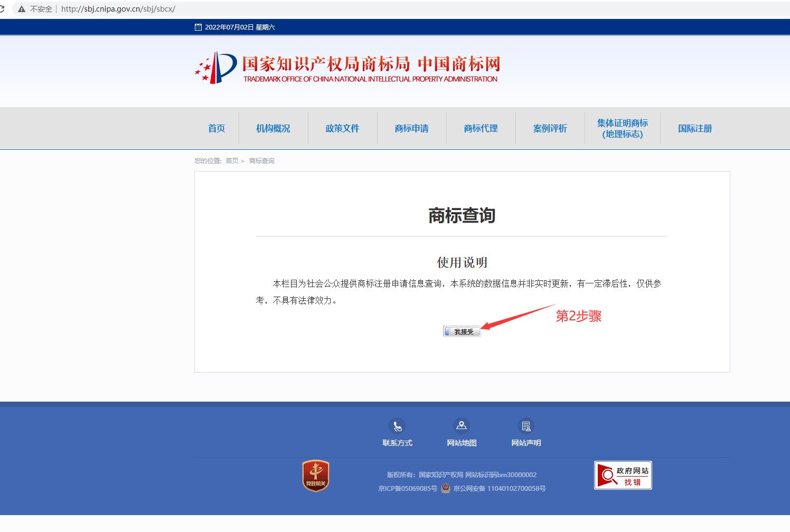Go to 政策文件 in navigation bar
790x532 pixels.
[x=342, y=128]
